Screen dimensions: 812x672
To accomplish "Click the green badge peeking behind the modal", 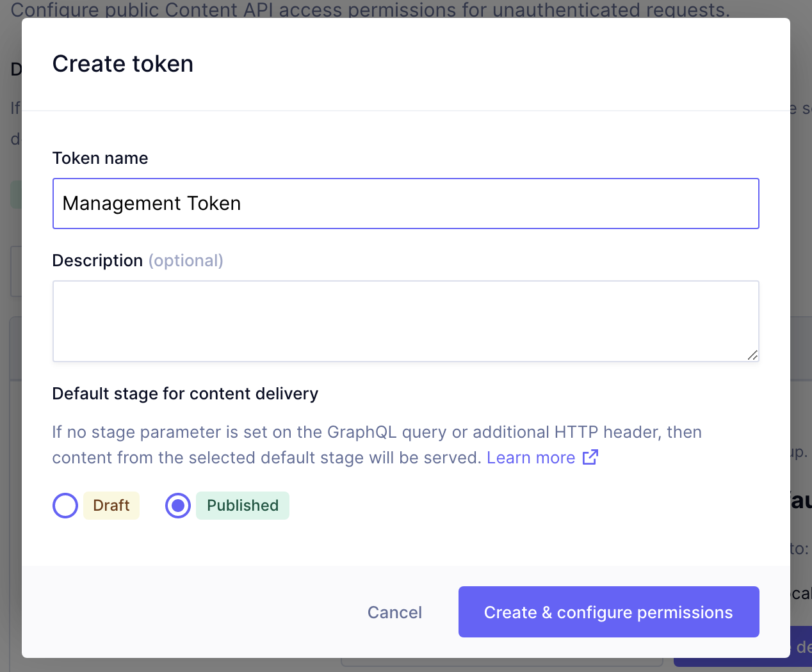I will pos(15,193).
